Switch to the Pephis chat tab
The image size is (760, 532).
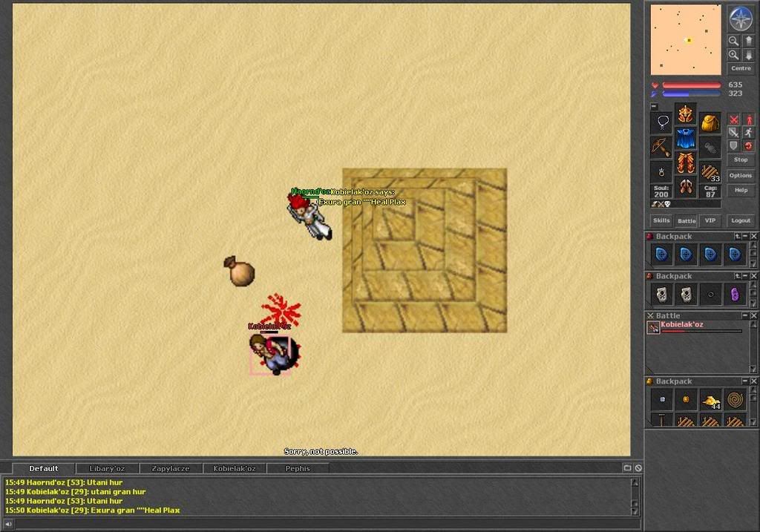[298, 468]
